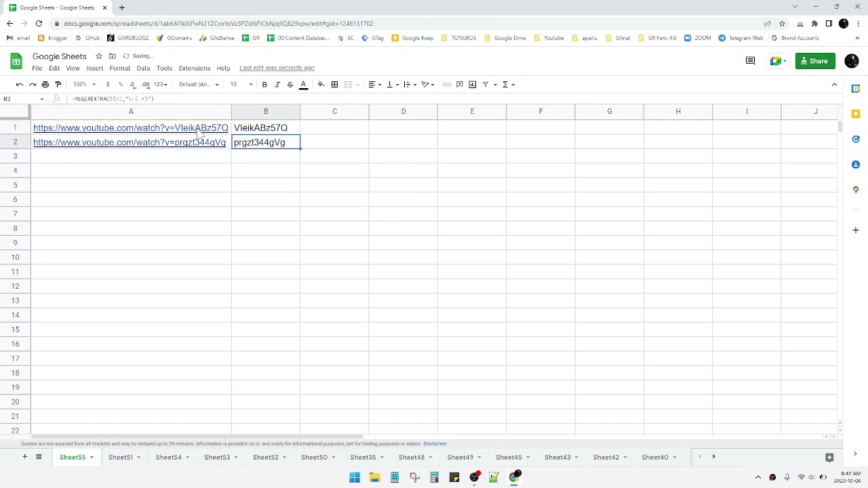Open Google Keep in side panel
This screenshot has width=868, height=488.
pos(855,114)
